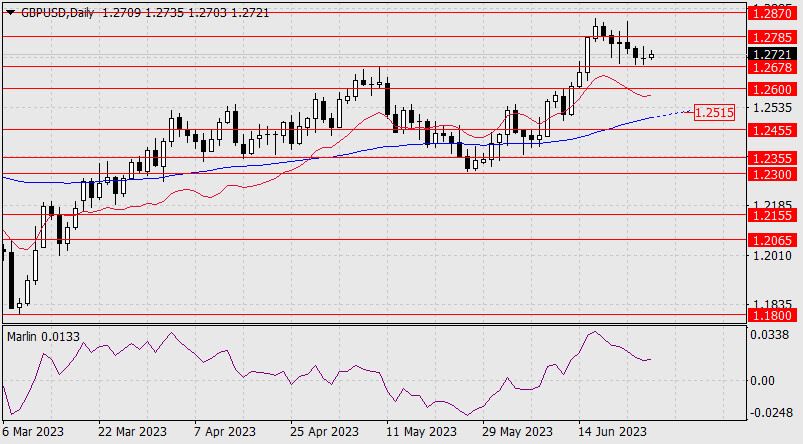Image resolution: width=803 pixels, height=444 pixels.
Task: Click the last candlestick on the chart
Action: 651,56
